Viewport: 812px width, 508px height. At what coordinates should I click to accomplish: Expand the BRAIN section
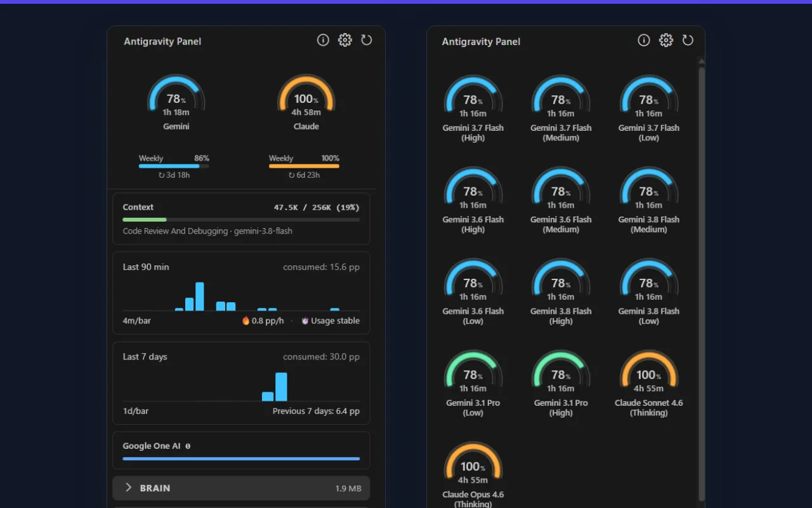[x=241, y=488]
